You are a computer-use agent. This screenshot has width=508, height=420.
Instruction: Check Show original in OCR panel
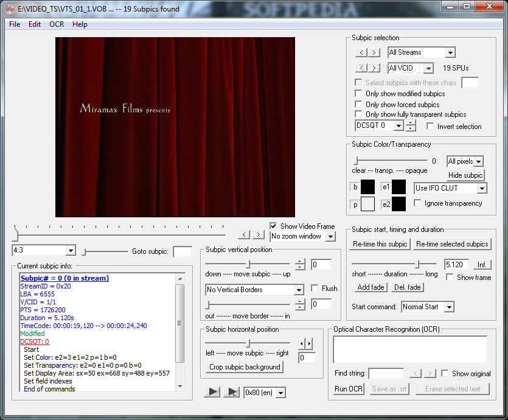445,373
